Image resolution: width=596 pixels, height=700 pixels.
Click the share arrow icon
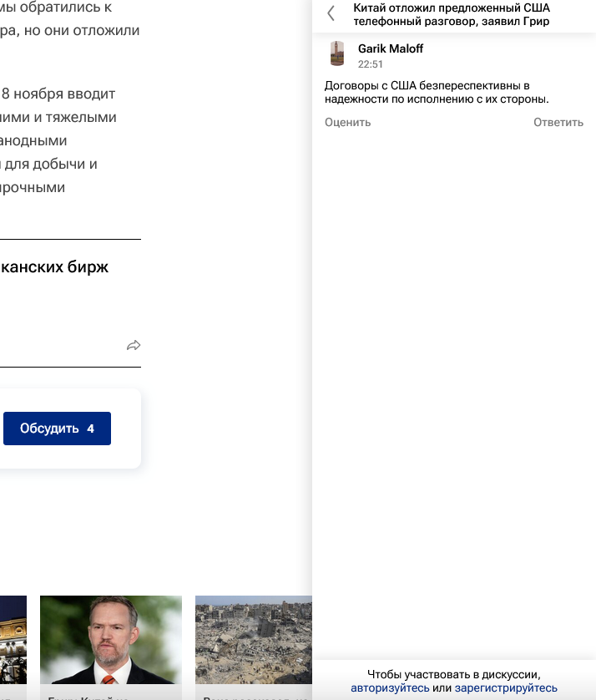point(134,345)
